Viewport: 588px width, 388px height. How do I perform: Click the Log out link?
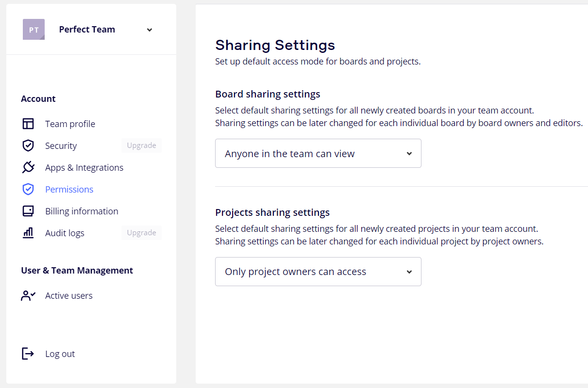click(60, 354)
